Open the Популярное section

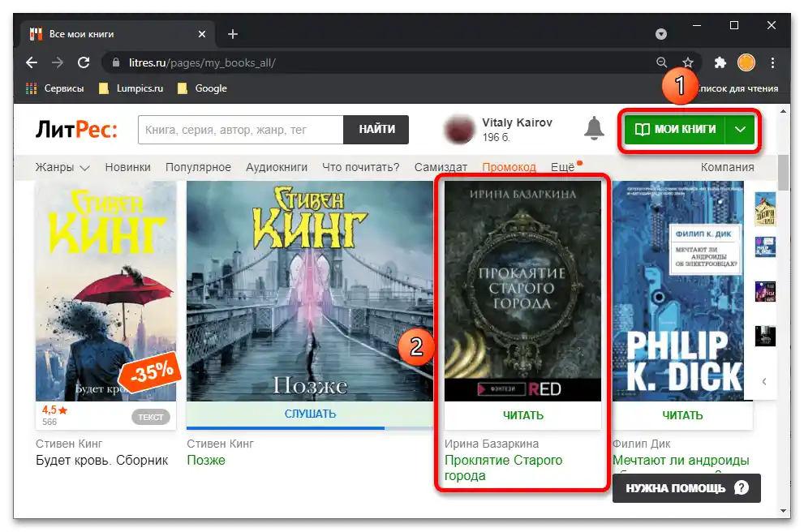[x=198, y=167]
